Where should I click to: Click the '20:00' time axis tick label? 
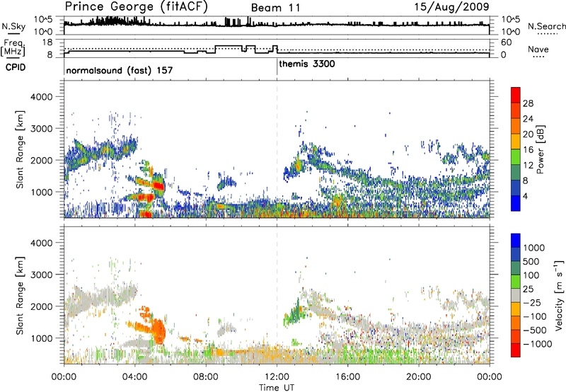coord(419,377)
